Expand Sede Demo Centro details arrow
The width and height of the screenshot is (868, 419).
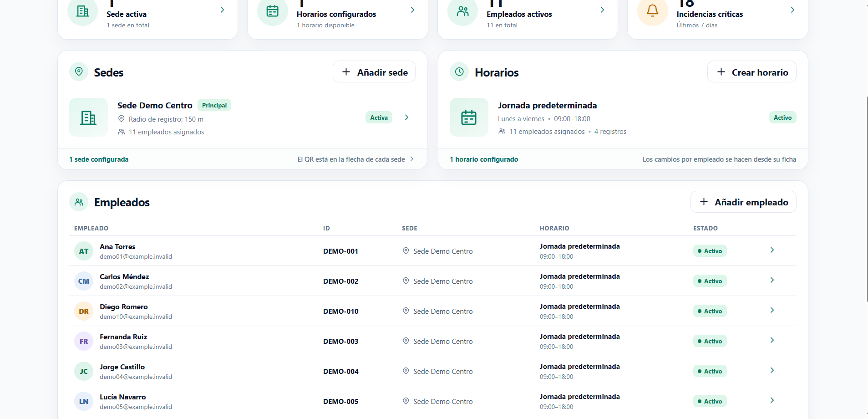pos(407,118)
